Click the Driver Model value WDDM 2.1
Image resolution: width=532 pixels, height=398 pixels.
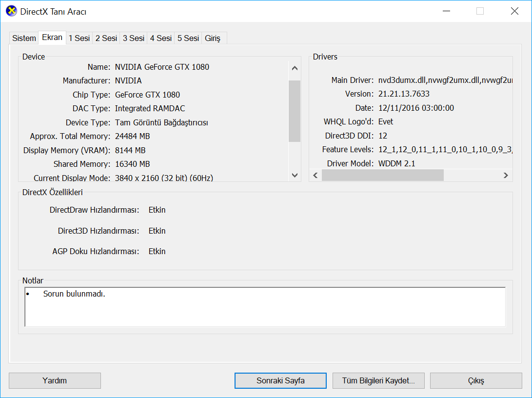pyautogui.click(x=396, y=163)
